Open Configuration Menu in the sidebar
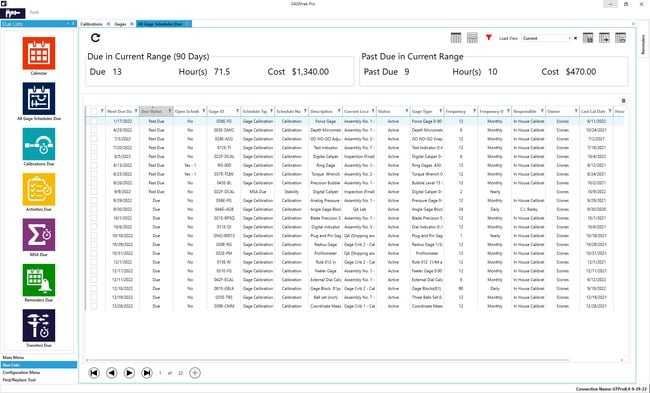Screen dimensions: 650x393 (39, 372)
